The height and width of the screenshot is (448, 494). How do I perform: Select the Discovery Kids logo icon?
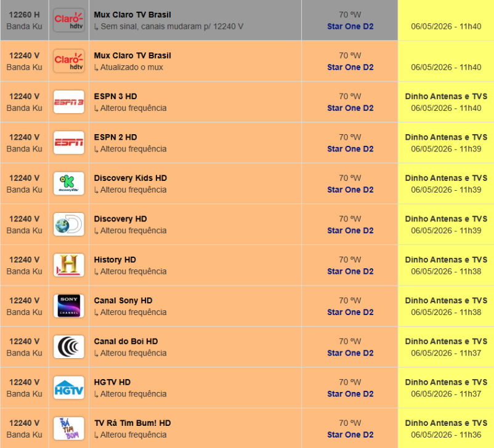pos(69,183)
